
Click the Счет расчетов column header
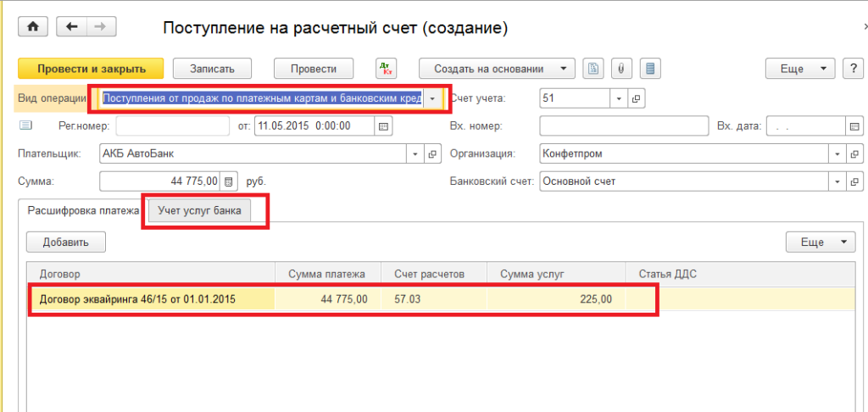[x=433, y=274]
